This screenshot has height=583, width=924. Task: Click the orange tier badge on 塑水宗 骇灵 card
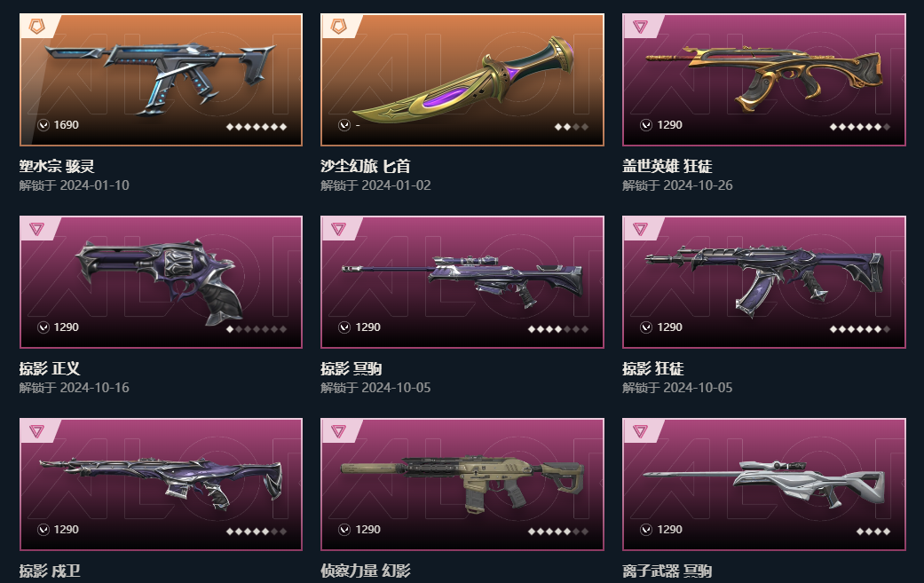(37, 27)
